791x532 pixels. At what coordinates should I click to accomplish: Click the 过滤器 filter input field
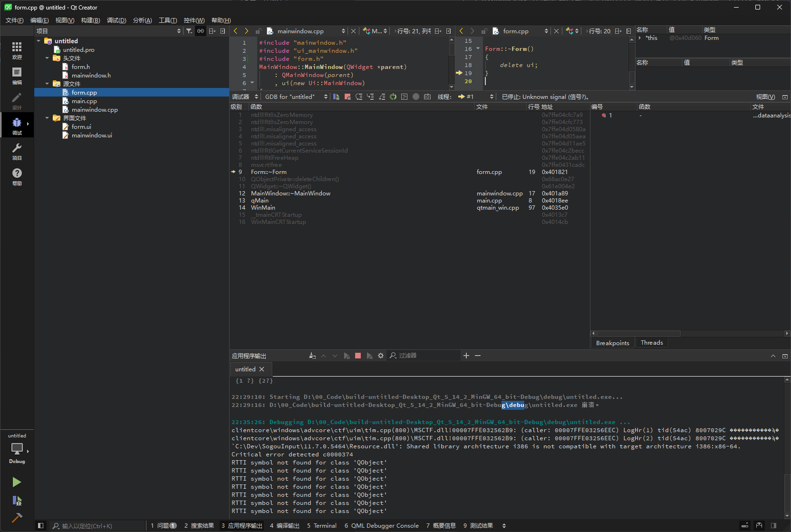(x=424, y=356)
